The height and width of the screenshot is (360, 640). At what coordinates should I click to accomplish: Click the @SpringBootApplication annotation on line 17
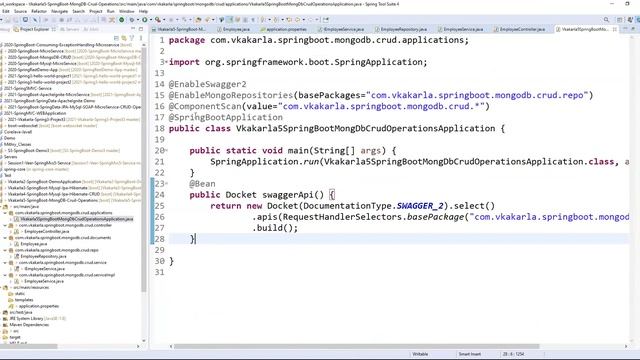226,117
